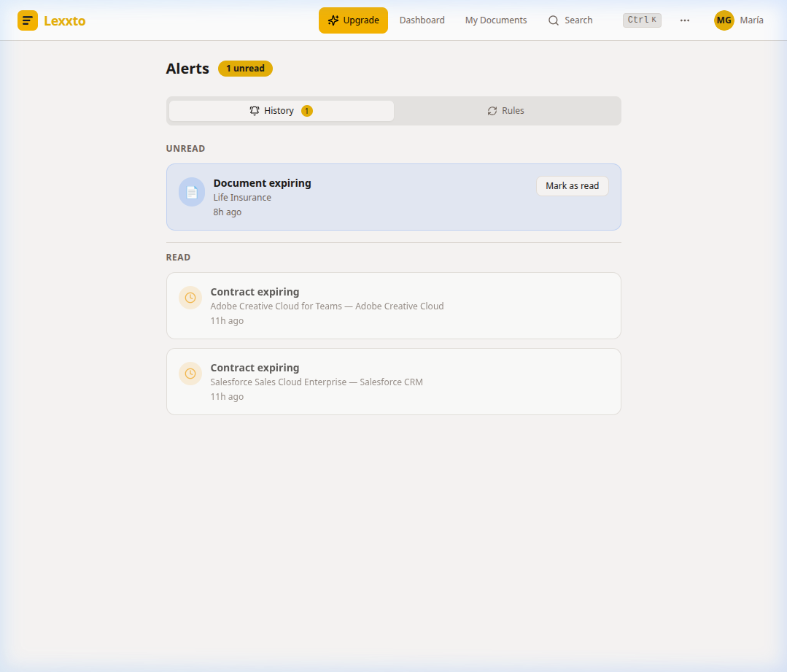
Task: Click the 8h ago timestamp
Action: 228,212
